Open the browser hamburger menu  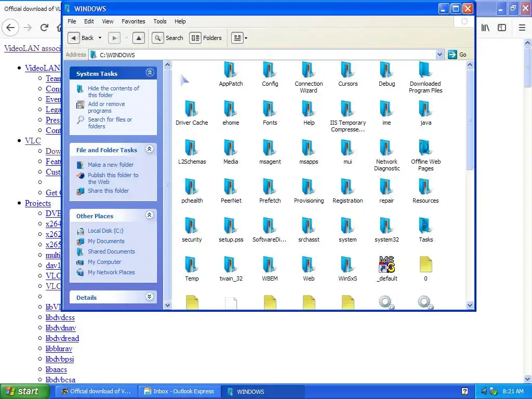[x=522, y=28]
